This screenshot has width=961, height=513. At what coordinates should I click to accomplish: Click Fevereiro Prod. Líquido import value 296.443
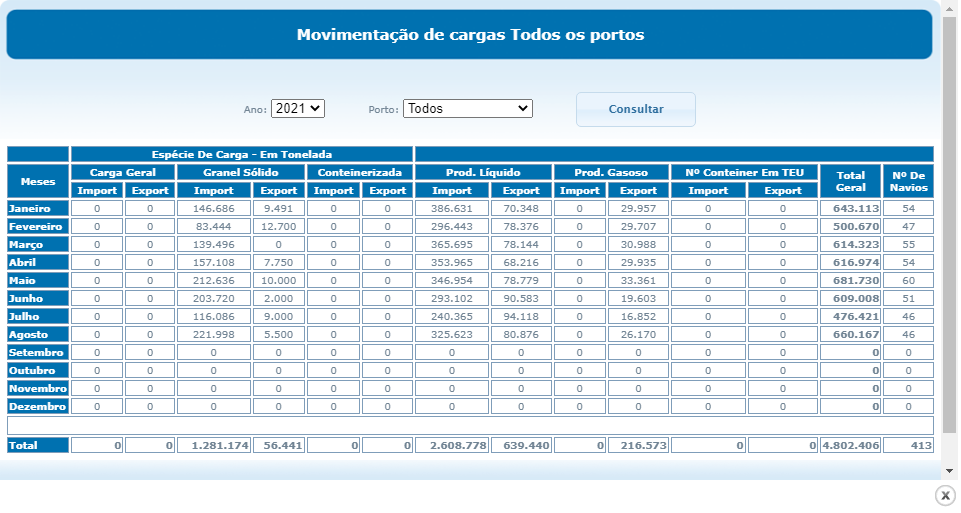[452, 226]
